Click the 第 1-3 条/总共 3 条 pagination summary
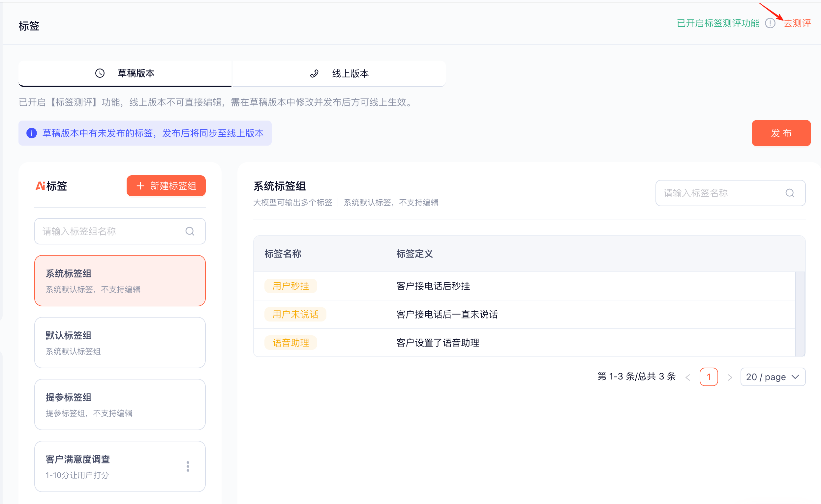 pyautogui.click(x=636, y=377)
